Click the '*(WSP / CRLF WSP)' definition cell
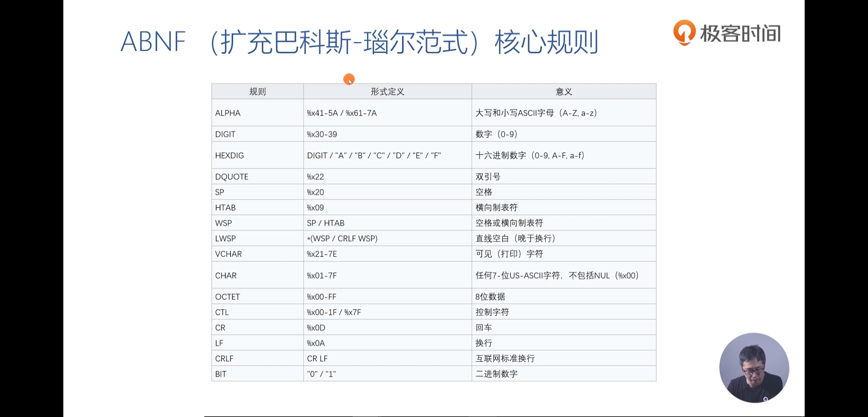868x417 pixels. 388,238
